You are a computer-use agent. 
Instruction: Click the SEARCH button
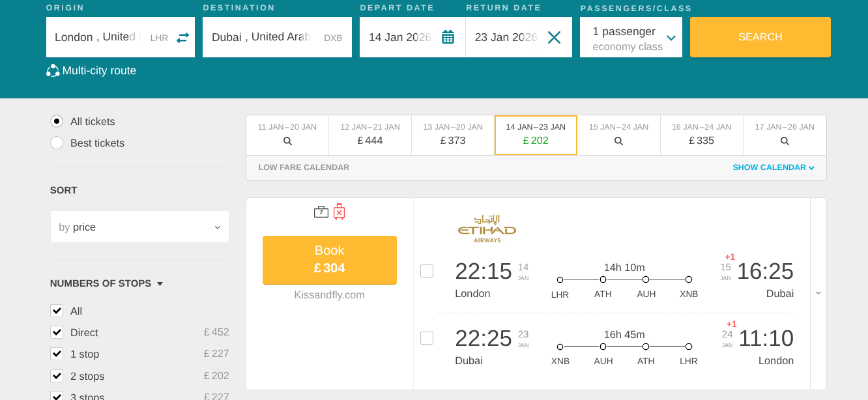[x=760, y=37]
